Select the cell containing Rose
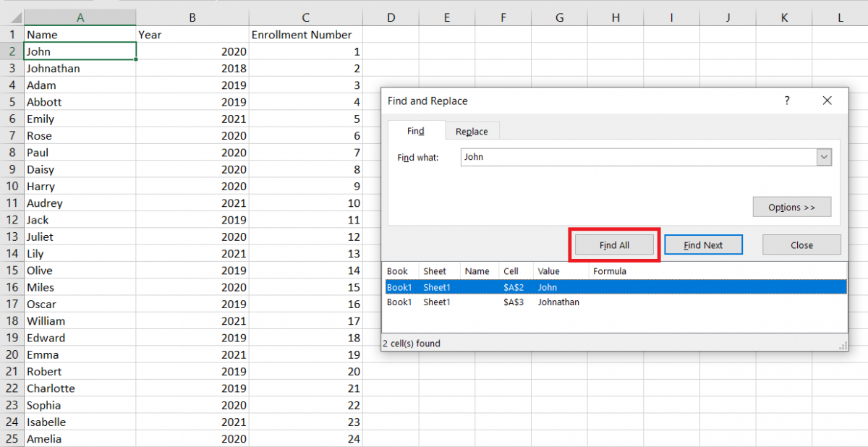The width and height of the screenshot is (868, 447). coord(80,136)
